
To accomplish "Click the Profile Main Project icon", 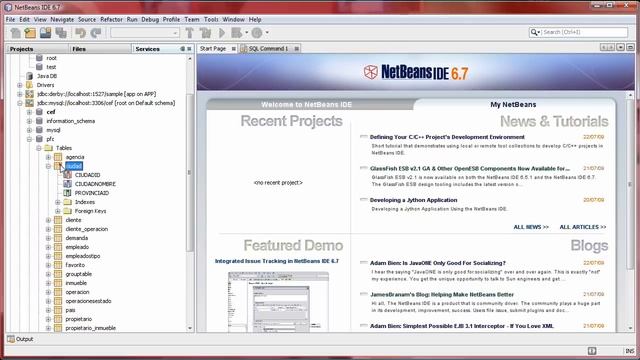I will [x=257, y=33].
